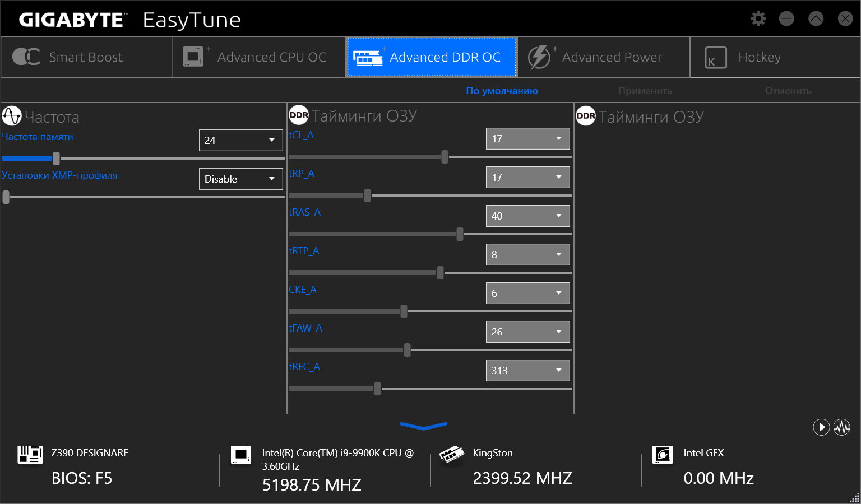Open the tRTP_A dropdown showing 8
The width and height of the screenshot is (861, 504).
pos(528,254)
